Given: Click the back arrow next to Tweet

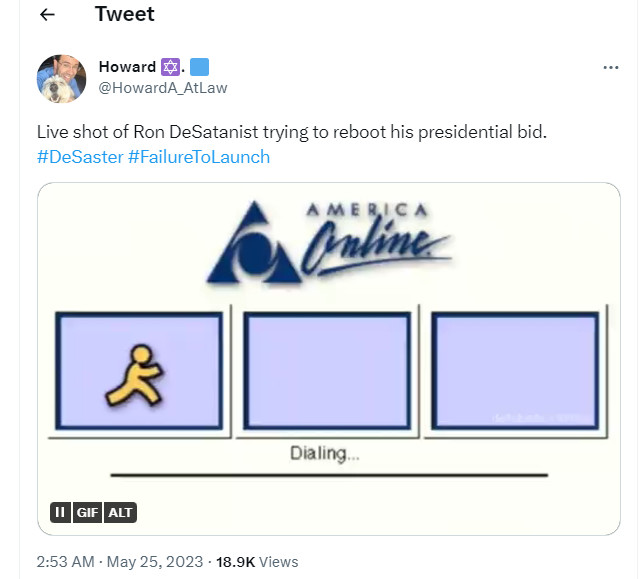Looking at the screenshot, I should [x=47, y=15].
